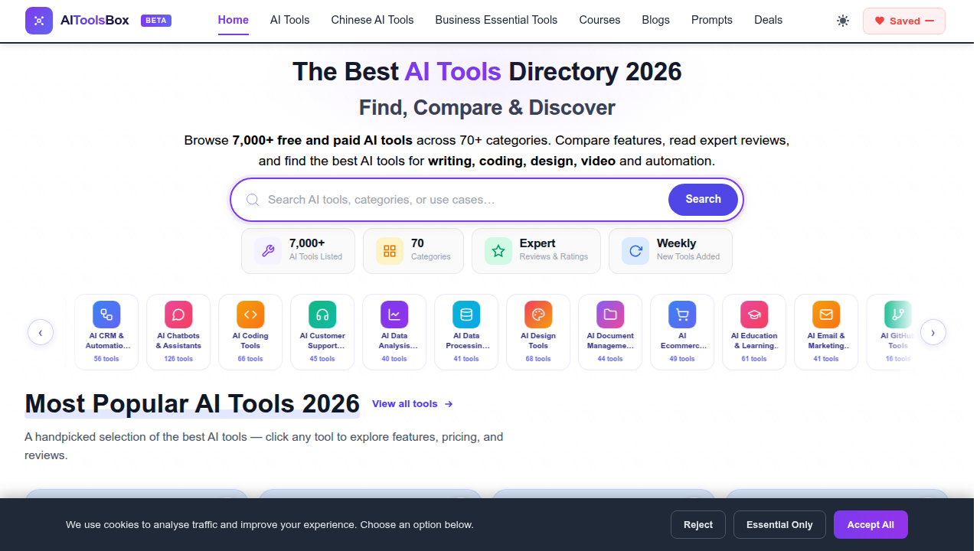Go to the Home tab
The width and height of the screenshot is (980, 551).
[234, 20]
